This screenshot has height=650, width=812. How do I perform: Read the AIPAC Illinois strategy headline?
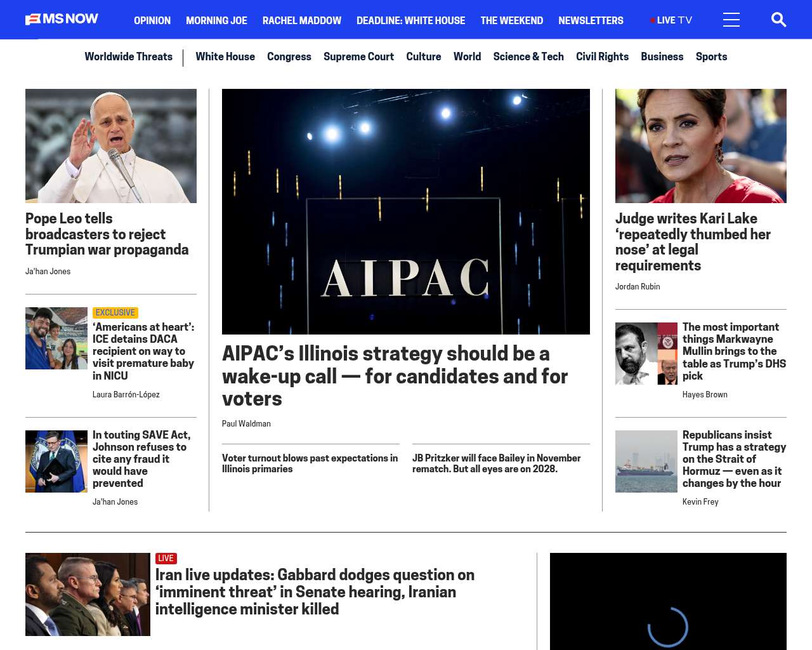click(x=395, y=376)
